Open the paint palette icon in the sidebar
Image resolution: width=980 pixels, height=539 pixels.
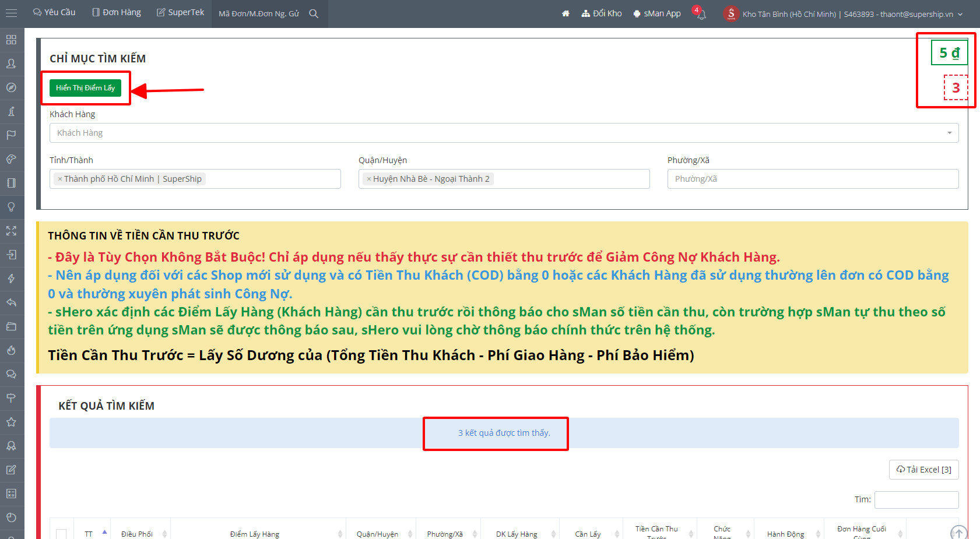pos(11,159)
